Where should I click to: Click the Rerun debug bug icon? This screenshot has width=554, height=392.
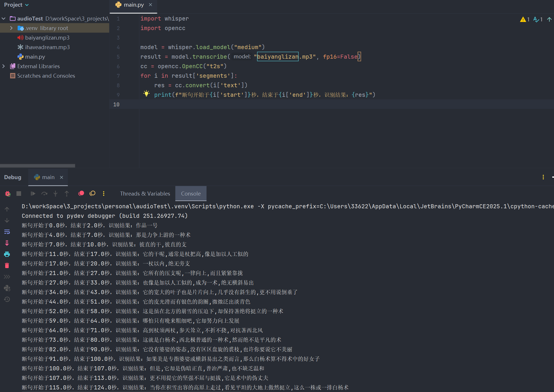(x=8, y=194)
